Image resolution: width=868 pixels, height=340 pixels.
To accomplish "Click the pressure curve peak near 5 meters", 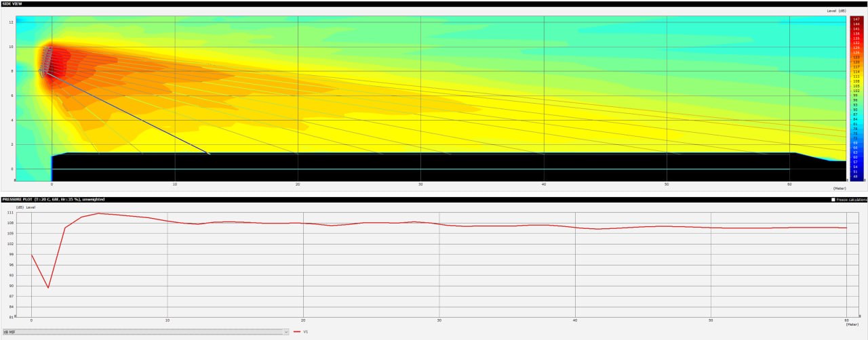I will point(99,213).
